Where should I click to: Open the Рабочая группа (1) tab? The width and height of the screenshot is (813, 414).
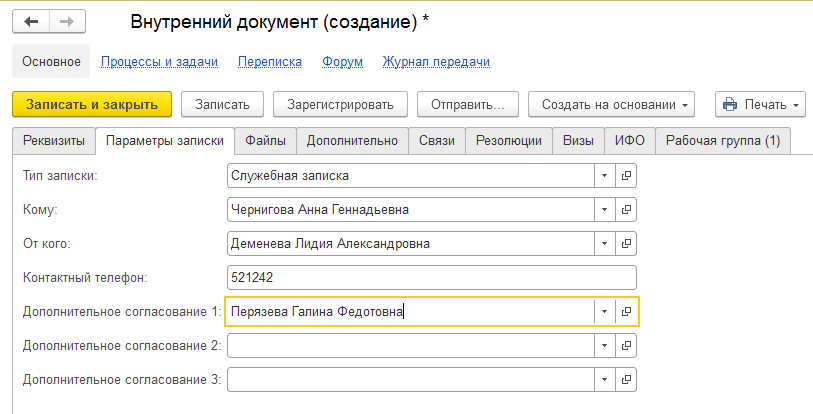pyautogui.click(x=723, y=141)
